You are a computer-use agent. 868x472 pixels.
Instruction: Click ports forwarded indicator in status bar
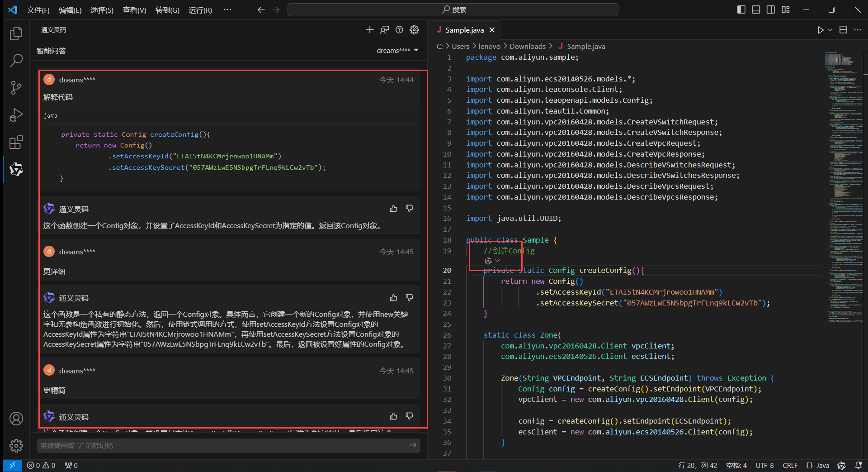(71, 465)
